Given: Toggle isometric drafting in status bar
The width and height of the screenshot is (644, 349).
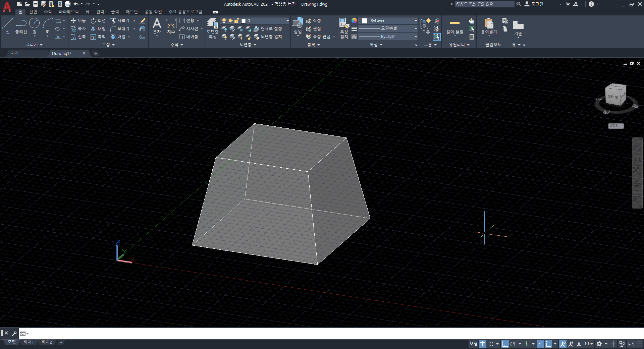Looking at the screenshot, I should tap(527, 344).
